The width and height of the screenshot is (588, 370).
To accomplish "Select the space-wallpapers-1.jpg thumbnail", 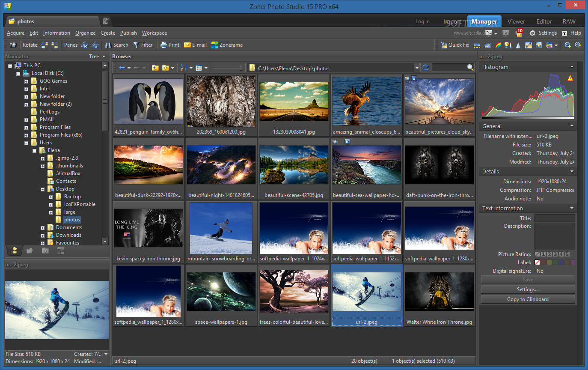I will (221, 295).
